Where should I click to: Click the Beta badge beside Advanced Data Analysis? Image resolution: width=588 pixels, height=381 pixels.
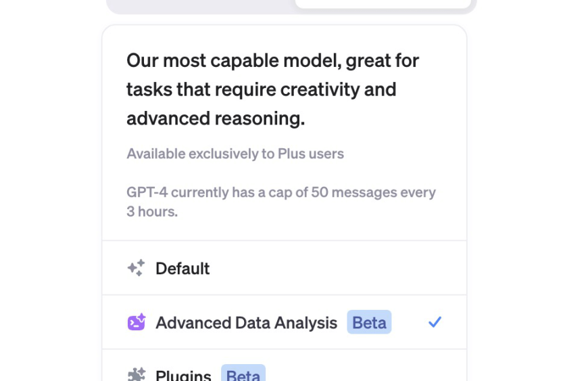pos(370,322)
